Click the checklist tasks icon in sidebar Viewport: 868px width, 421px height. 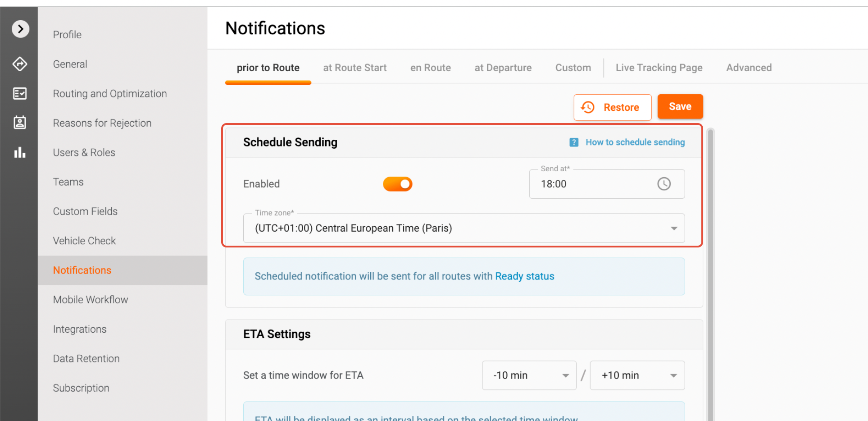20,93
